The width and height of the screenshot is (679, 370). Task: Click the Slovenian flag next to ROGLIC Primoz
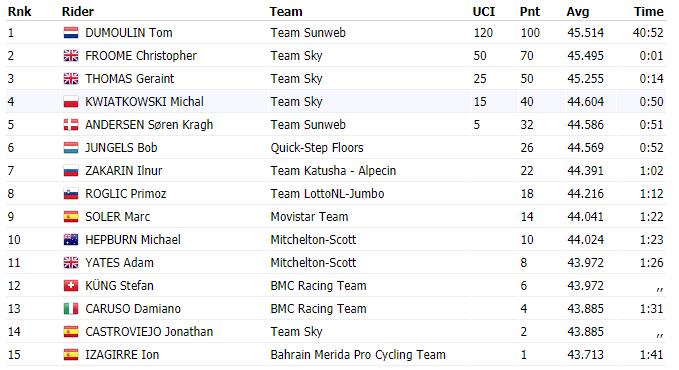71,194
